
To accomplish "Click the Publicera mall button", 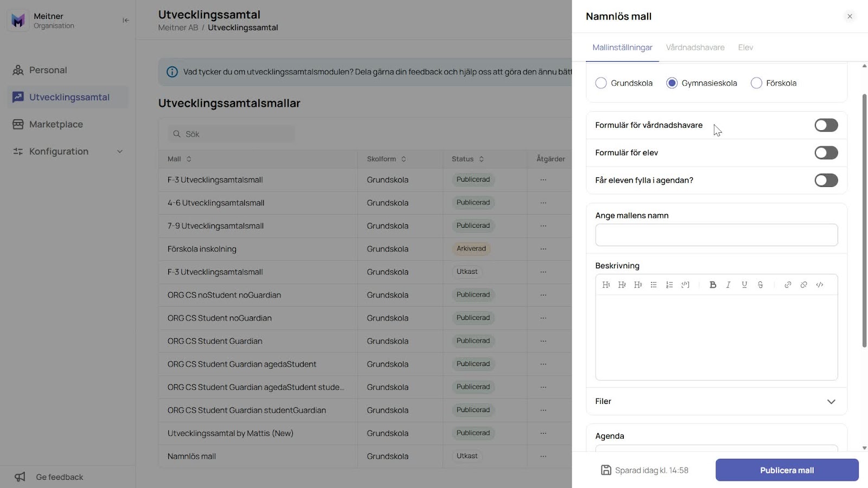I will click(787, 470).
